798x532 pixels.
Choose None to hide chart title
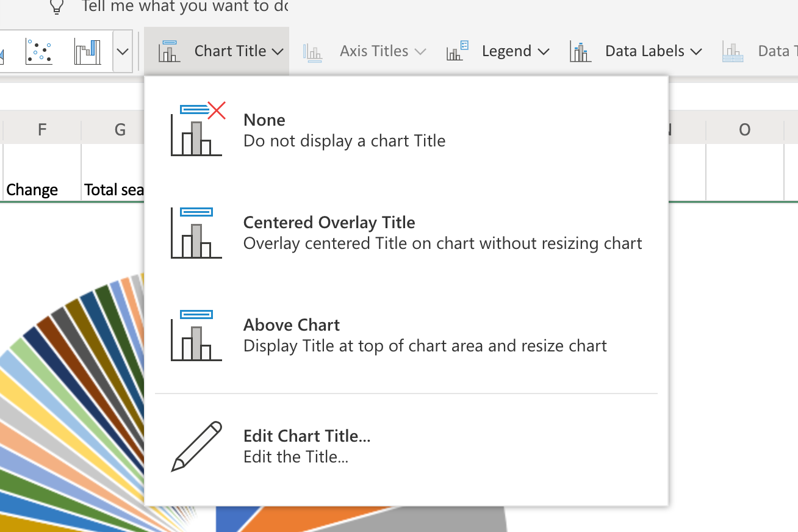tap(406, 130)
